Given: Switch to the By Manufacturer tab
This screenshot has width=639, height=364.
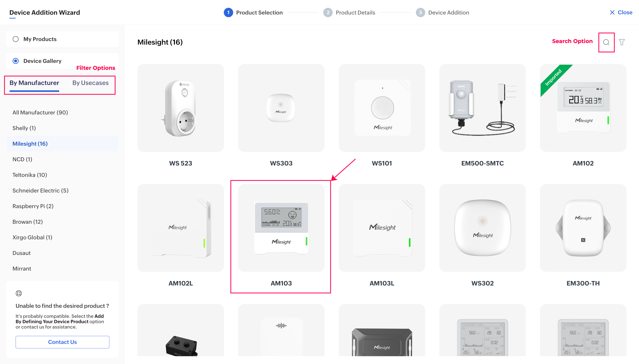Looking at the screenshot, I should click(x=34, y=83).
